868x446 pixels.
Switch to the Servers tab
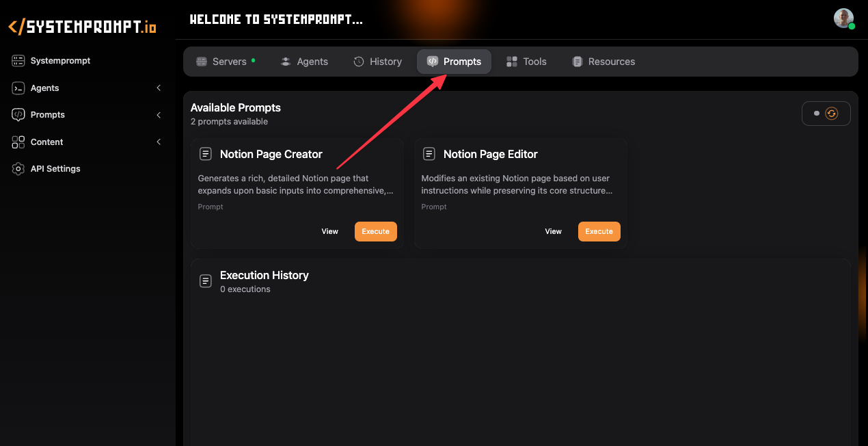point(226,62)
